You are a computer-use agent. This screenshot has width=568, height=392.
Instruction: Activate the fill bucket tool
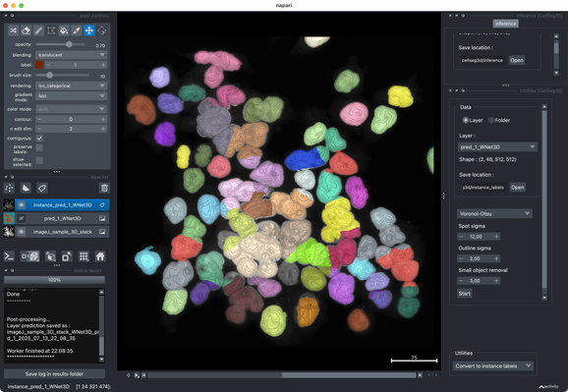click(x=64, y=30)
